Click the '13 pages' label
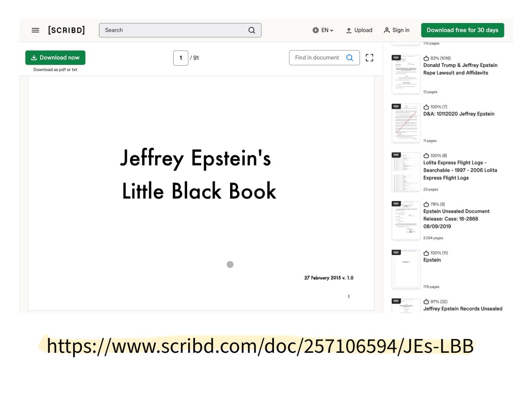The image size is (532, 395). [430, 92]
